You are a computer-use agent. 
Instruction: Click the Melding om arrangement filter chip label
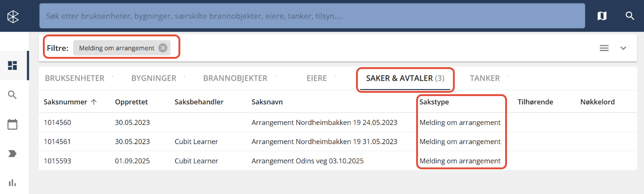click(116, 48)
